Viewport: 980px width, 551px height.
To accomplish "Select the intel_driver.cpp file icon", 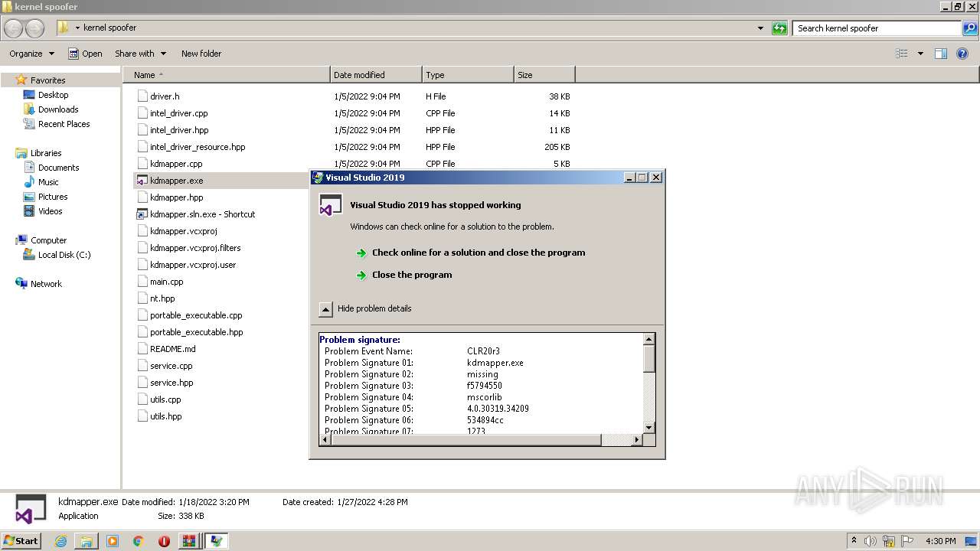I will coord(142,113).
